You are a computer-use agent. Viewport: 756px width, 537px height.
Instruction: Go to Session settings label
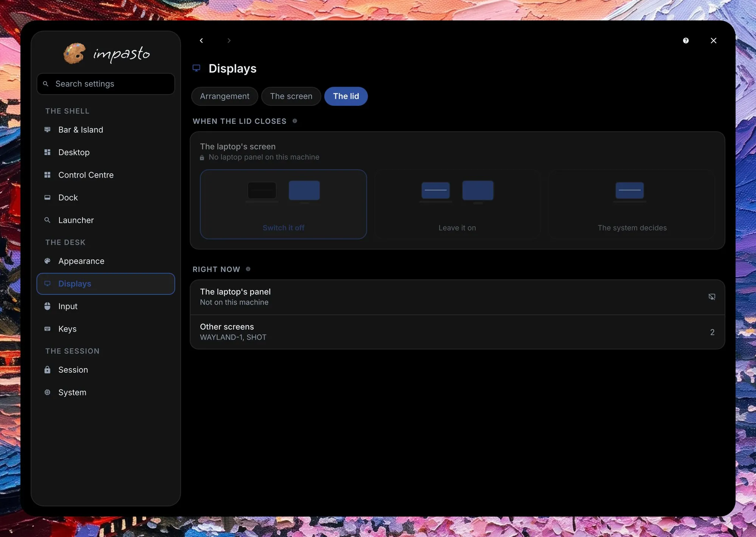(x=73, y=370)
